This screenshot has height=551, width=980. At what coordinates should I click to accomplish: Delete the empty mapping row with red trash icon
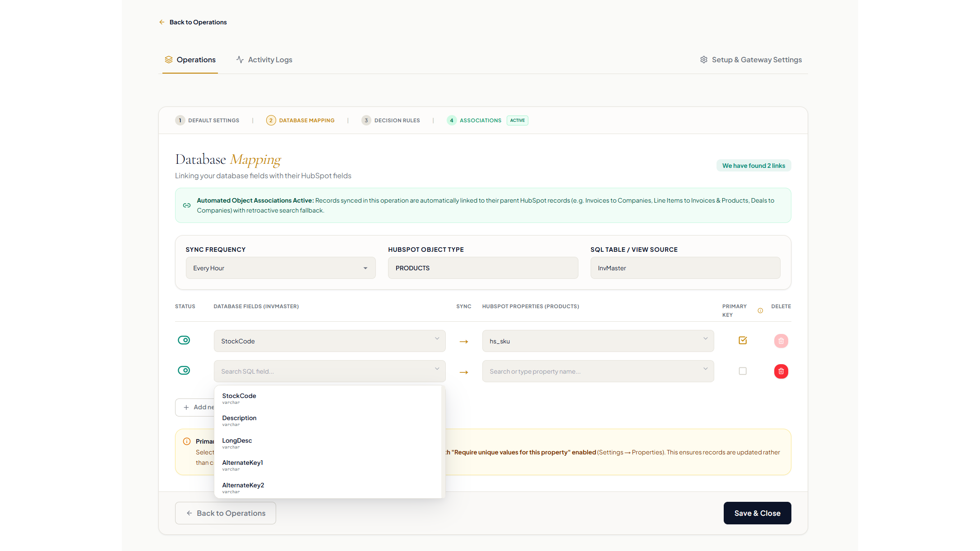[x=781, y=371]
